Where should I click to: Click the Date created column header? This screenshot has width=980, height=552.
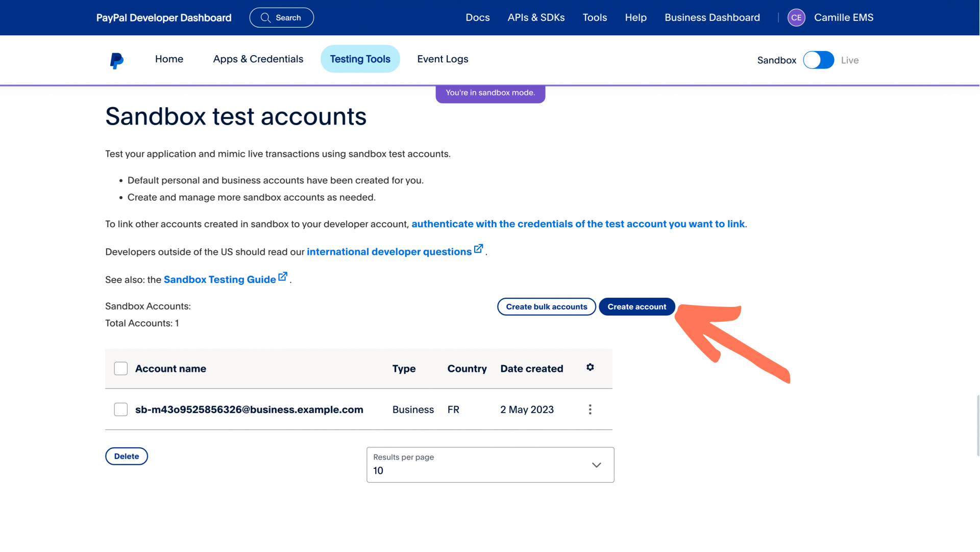click(531, 369)
